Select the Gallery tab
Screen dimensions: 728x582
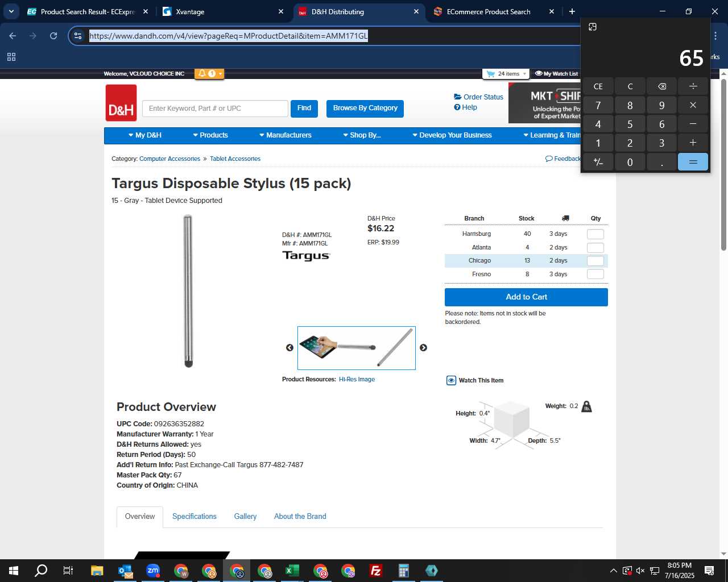pos(245,517)
